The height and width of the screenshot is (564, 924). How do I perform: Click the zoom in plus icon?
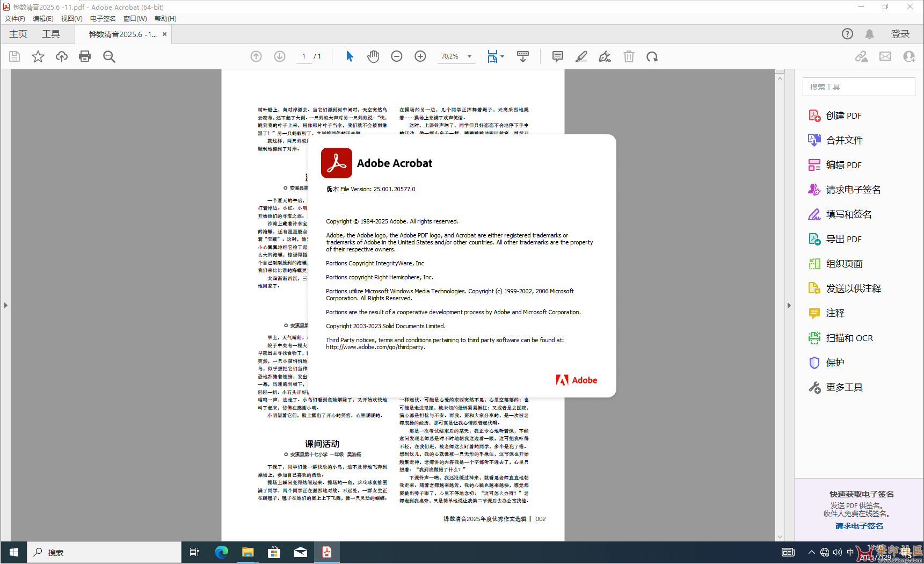420,56
